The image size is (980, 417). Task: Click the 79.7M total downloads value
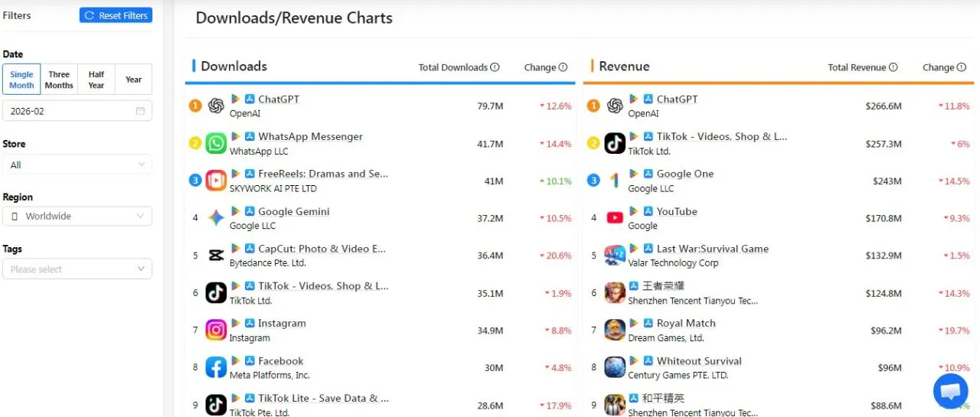tap(490, 106)
